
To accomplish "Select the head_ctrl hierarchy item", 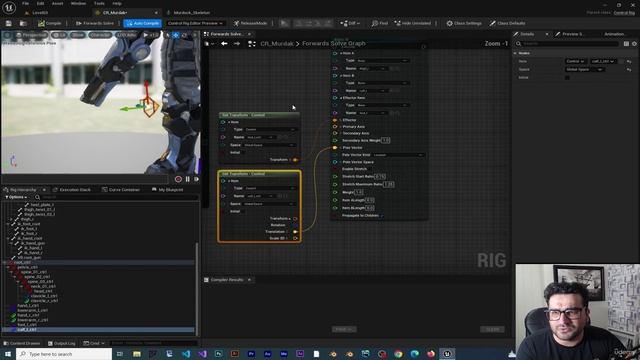I will tap(43, 291).
